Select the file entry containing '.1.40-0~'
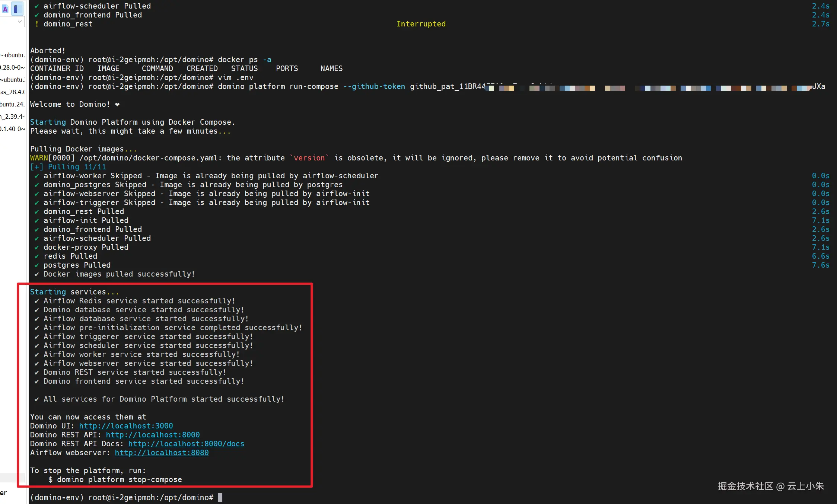The width and height of the screenshot is (837, 504). click(x=13, y=129)
